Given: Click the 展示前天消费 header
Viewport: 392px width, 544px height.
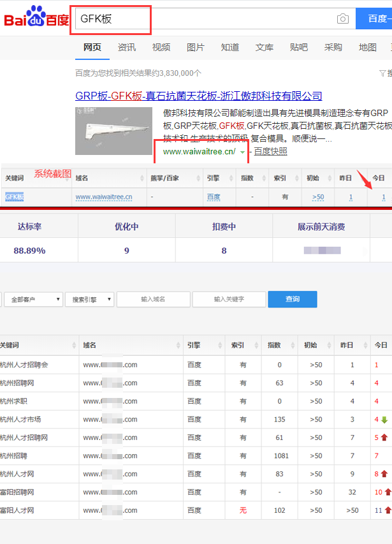Looking at the screenshot, I should (x=321, y=227).
